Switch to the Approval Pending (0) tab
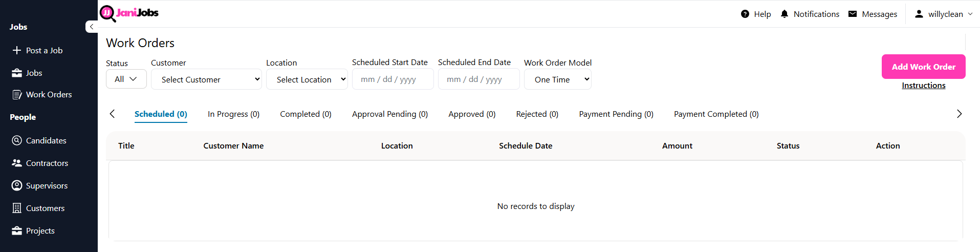Screen dimensions: 980x252 tap(390, 114)
